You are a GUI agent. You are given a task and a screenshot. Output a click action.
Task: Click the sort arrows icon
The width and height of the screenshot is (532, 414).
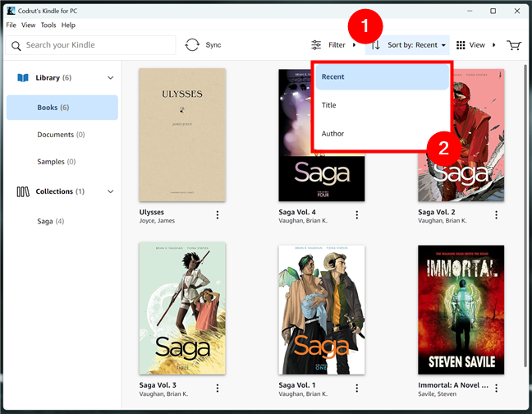pos(375,45)
